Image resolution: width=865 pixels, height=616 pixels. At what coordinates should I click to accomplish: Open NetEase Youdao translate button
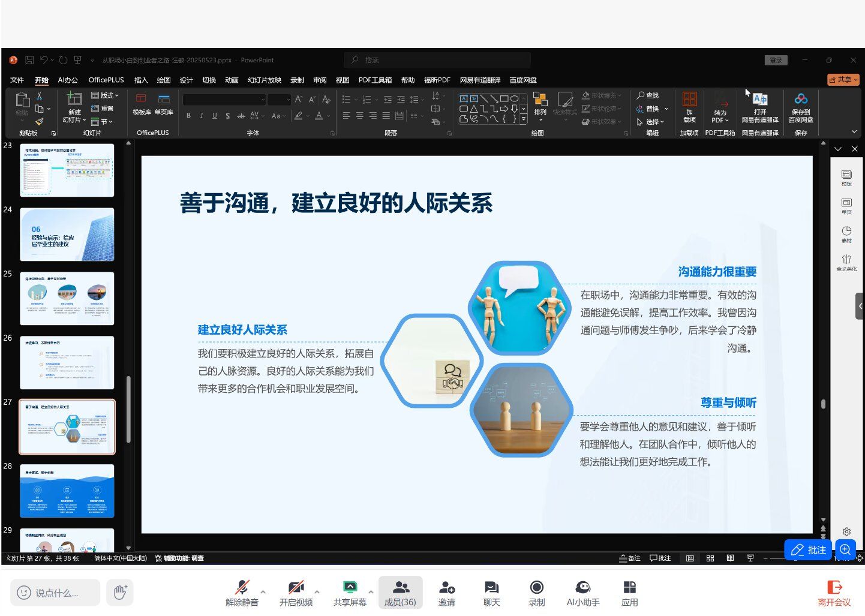(x=759, y=107)
